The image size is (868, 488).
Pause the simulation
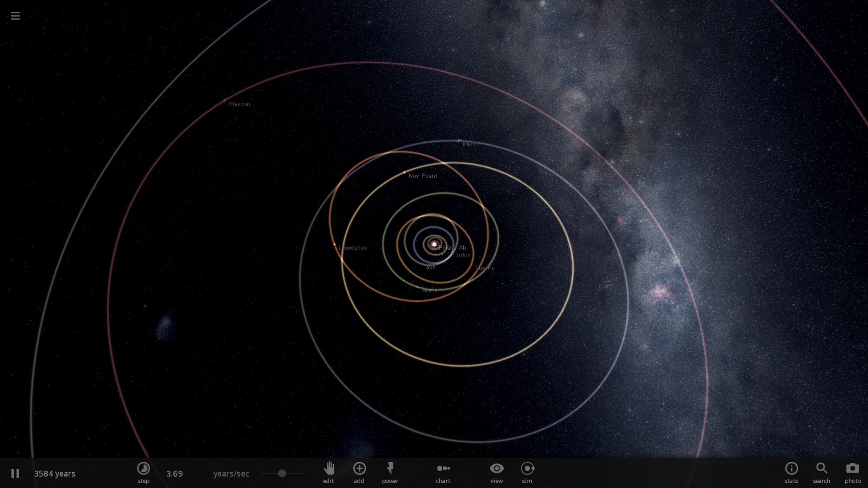point(15,473)
